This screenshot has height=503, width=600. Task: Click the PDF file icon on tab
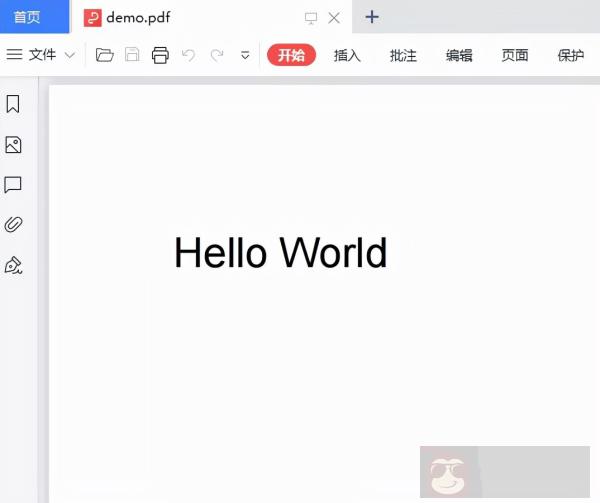pos(93,18)
